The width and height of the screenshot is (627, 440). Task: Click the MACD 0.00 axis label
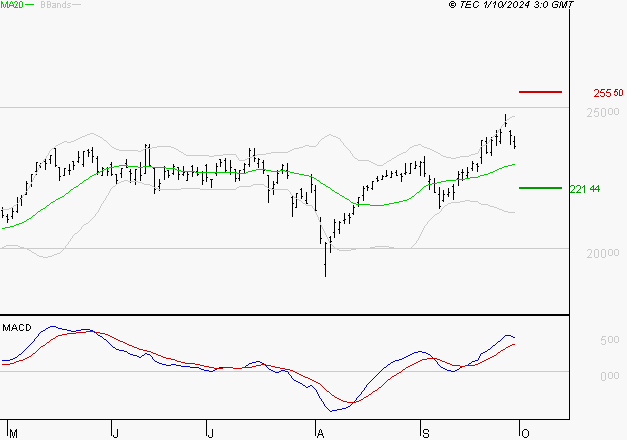[x=609, y=376]
